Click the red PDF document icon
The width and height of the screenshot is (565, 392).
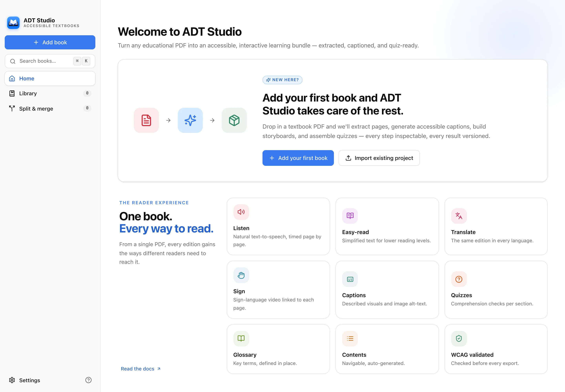[146, 120]
